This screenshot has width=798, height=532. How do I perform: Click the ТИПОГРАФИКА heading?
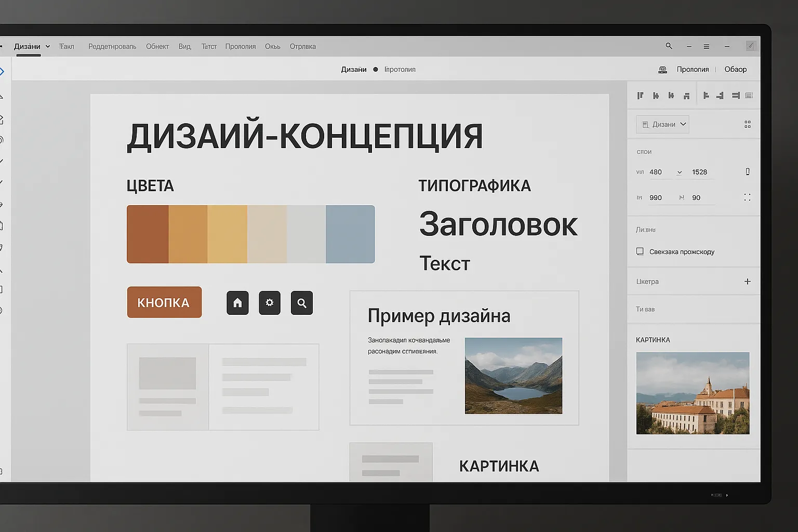click(475, 186)
